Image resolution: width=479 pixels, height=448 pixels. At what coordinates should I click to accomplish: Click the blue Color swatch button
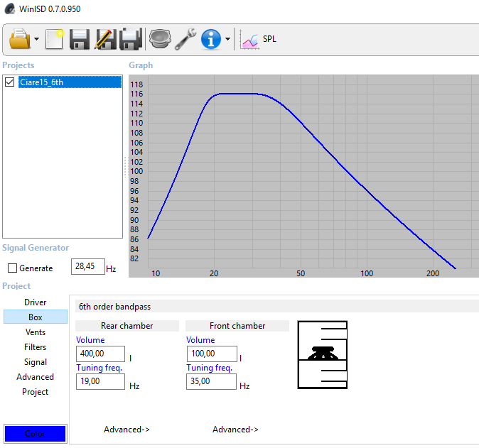35,433
